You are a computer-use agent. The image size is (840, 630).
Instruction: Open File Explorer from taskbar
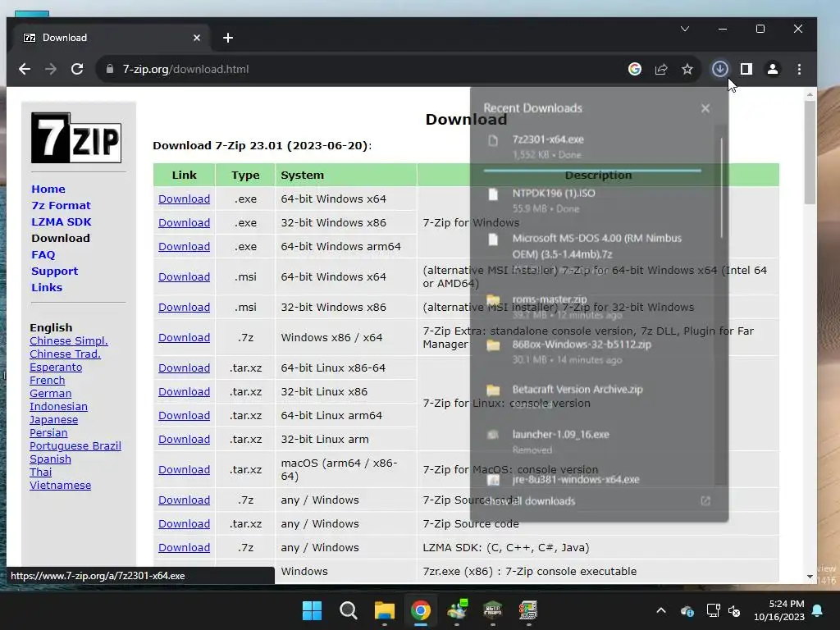384,610
